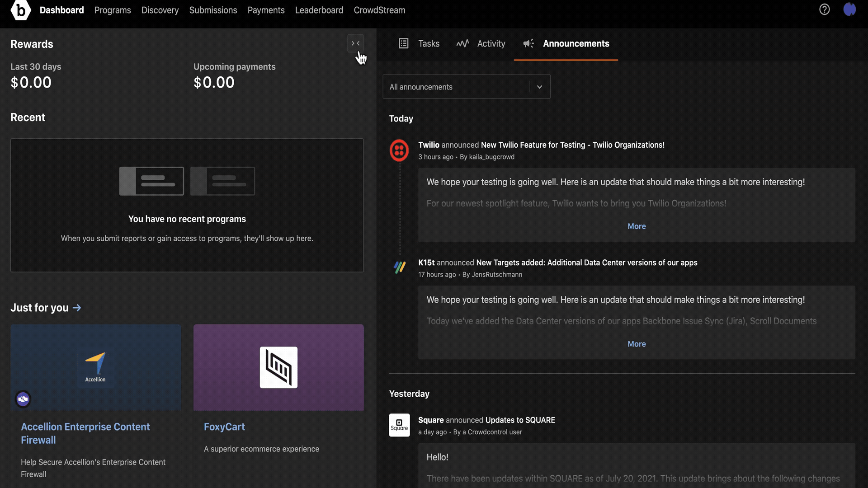Open CrowdStream
868x488 pixels.
click(379, 10)
